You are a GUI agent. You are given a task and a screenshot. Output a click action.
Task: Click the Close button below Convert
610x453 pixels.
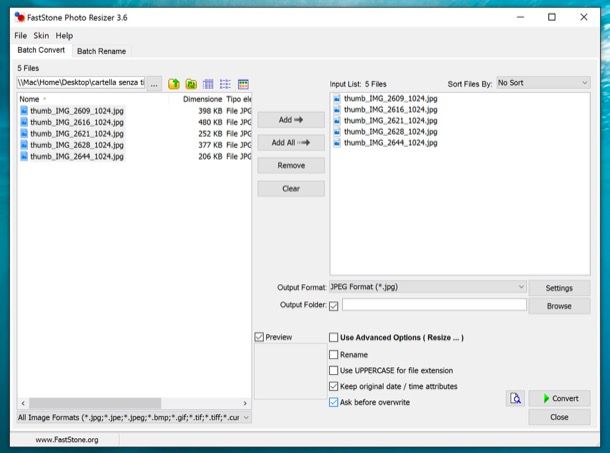(x=559, y=417)
